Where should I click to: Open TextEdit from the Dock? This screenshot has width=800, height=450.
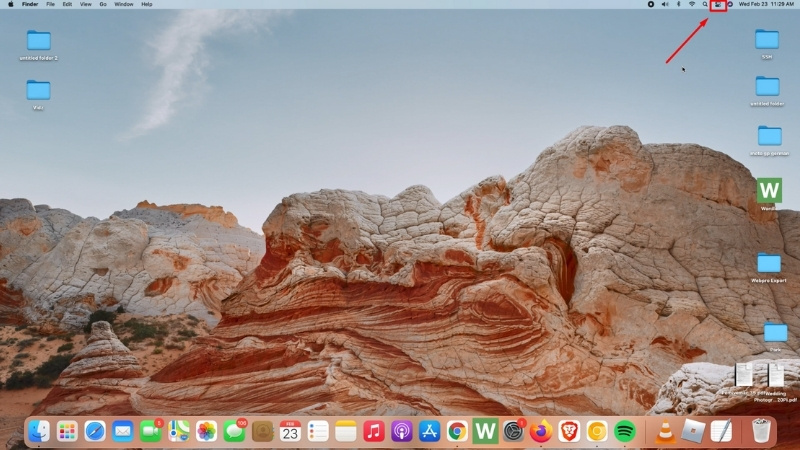tap(721, 432)
